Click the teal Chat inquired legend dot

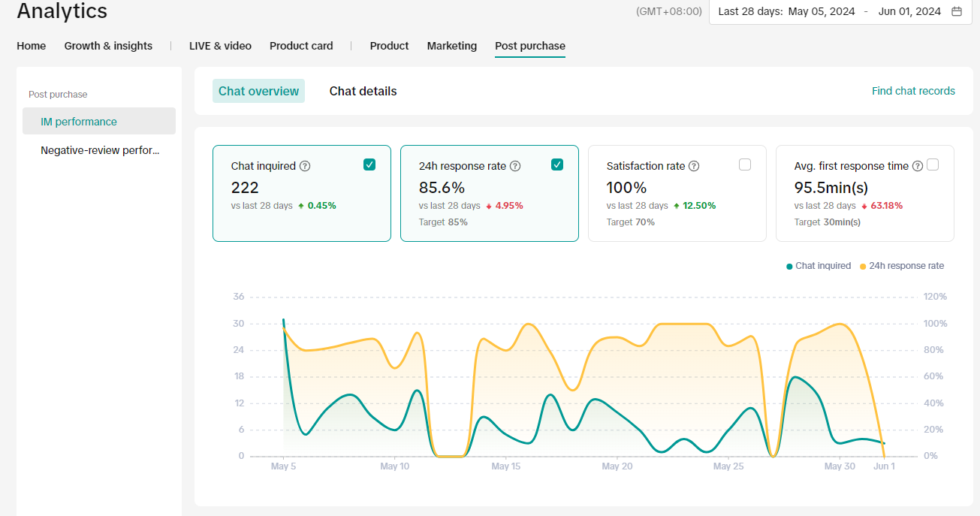click(x=789, y=267)
